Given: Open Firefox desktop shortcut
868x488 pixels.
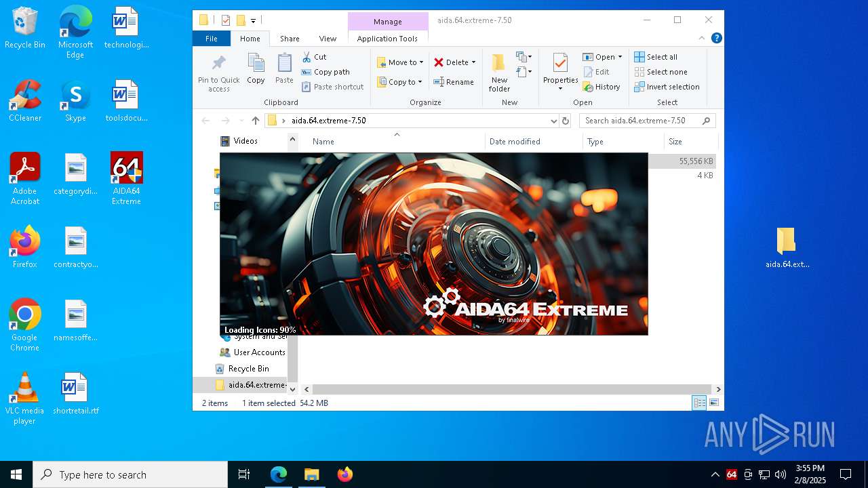Looking at the screenshot, I should (25, 247).
